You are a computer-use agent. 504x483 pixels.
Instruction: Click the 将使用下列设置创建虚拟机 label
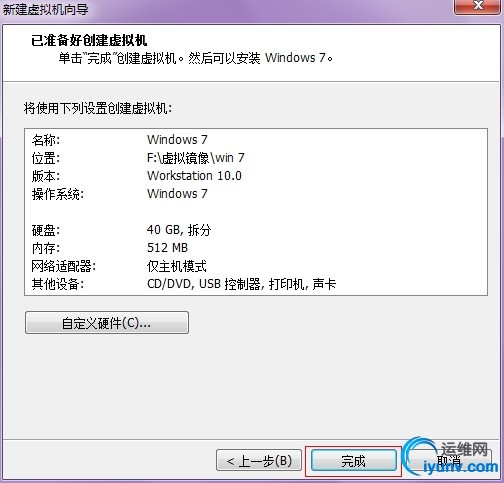pos(98,108)
